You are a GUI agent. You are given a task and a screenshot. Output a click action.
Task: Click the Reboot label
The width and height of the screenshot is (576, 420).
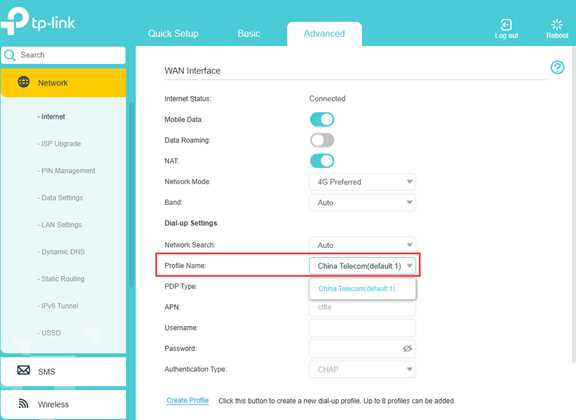tap(557, 36)
